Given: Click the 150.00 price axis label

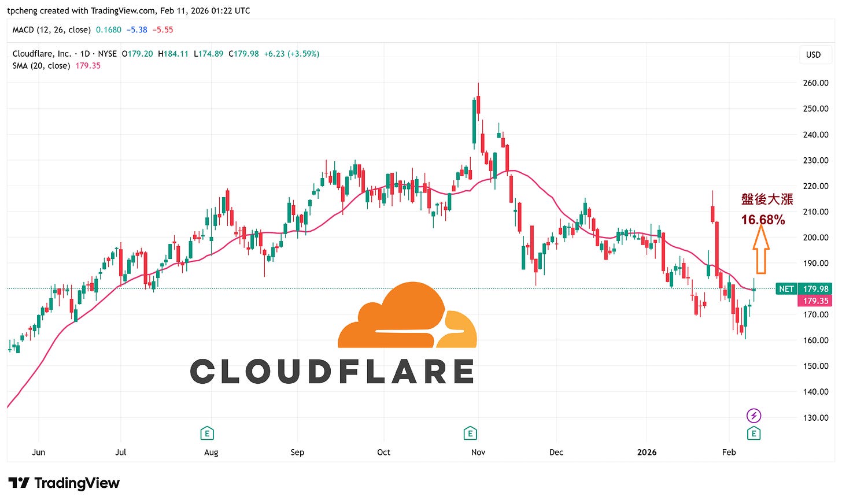Looking at the screenshot, I should click(x=815, y=366).
